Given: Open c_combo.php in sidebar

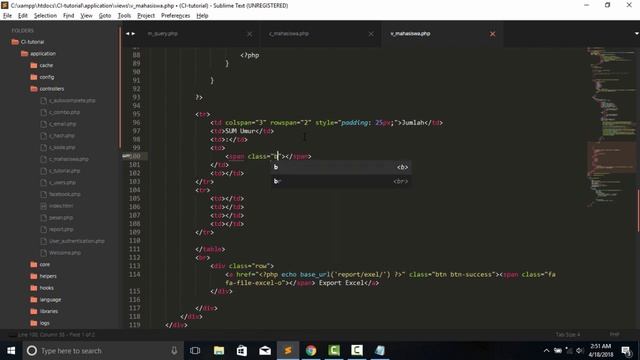Looking at the screenshot, I should tap(64, 112).
